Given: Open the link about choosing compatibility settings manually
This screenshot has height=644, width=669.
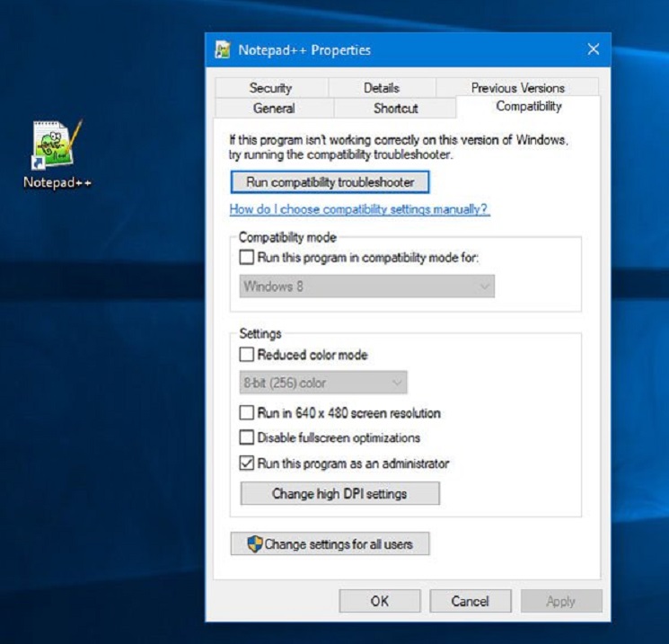Looking at the screenshot, I should pos(360,209).
